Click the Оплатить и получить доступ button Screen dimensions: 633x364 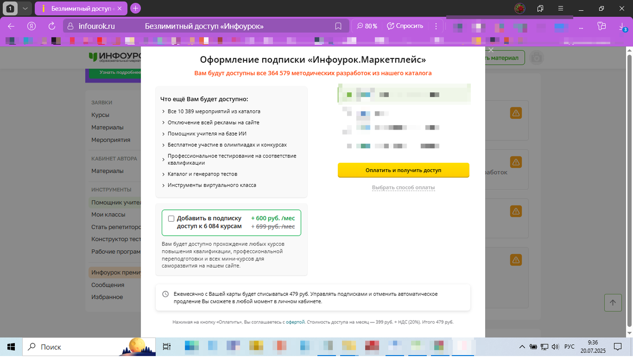404,170
